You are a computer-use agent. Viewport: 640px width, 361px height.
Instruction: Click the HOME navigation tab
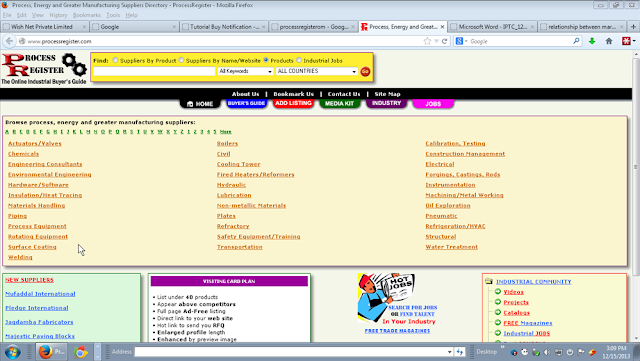tap(200, 104)
